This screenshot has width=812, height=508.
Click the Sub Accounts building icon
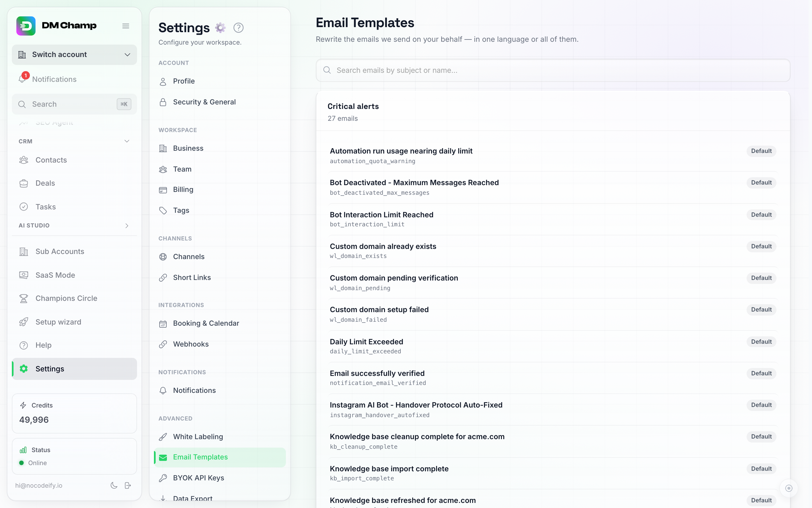coord(23,251)
